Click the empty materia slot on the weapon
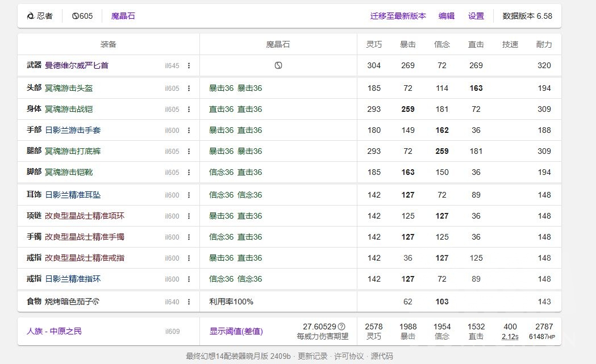This screenshot has height=364, width=596. [278, 65]
